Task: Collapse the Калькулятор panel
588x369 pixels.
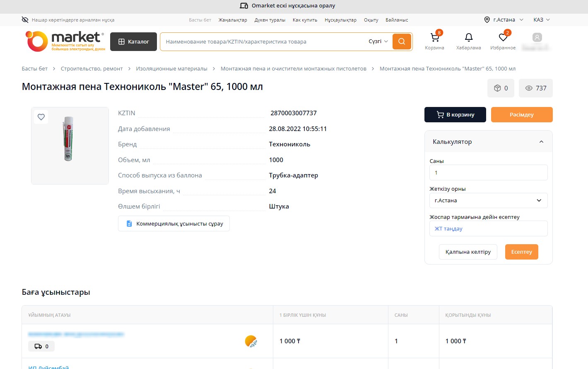Action: (x=541, y=142)
